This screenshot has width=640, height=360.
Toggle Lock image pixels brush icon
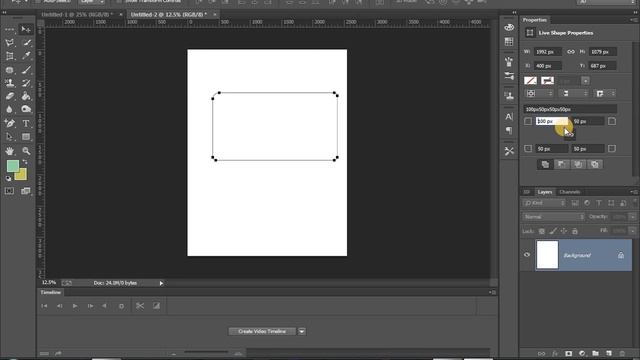553,231
